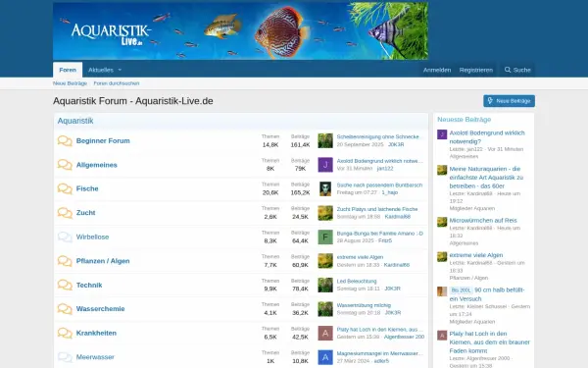Click the Beginner Forum speech bubble icon
Viewport: 588px width, 368px height.
[65, 140]
